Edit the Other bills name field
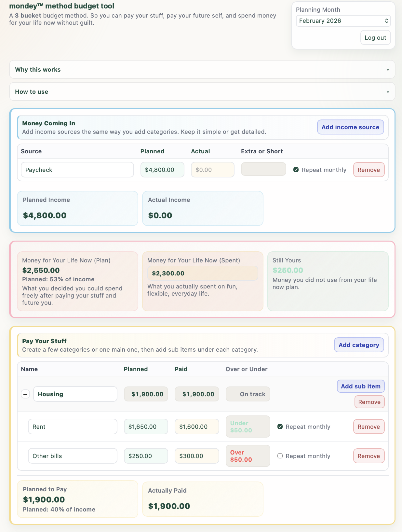Image resolution: width=402 pixels, height=532 pixels. coord(73,456)
